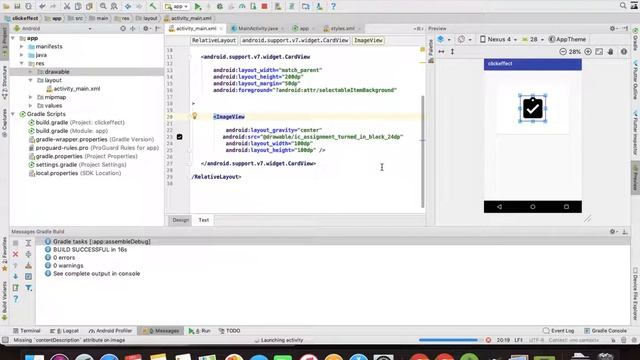Click the question mark help icon in Messages panel

[16, 299]
